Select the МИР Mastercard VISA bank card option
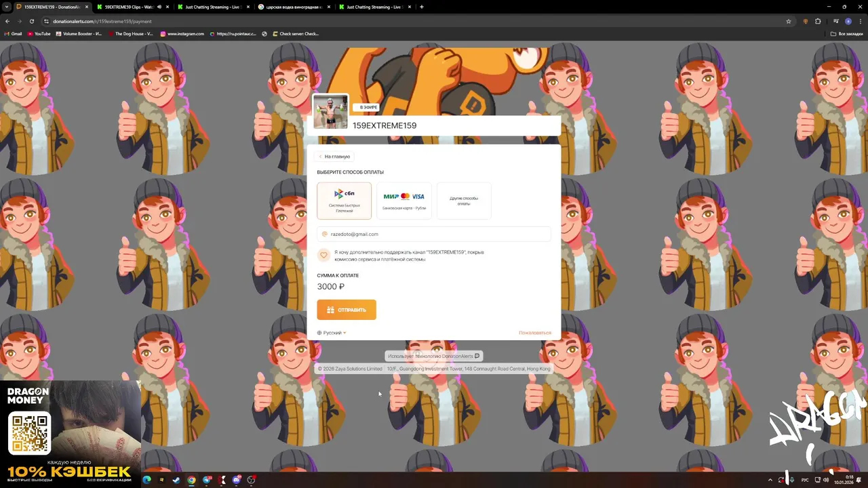This screenshot has height=488, width=868. [404, 201]
